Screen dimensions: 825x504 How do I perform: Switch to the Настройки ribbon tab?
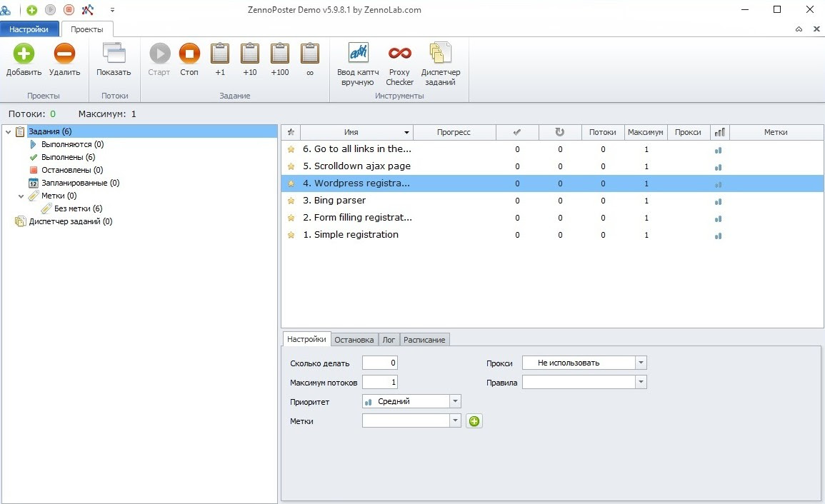click(x=29, y=29)
